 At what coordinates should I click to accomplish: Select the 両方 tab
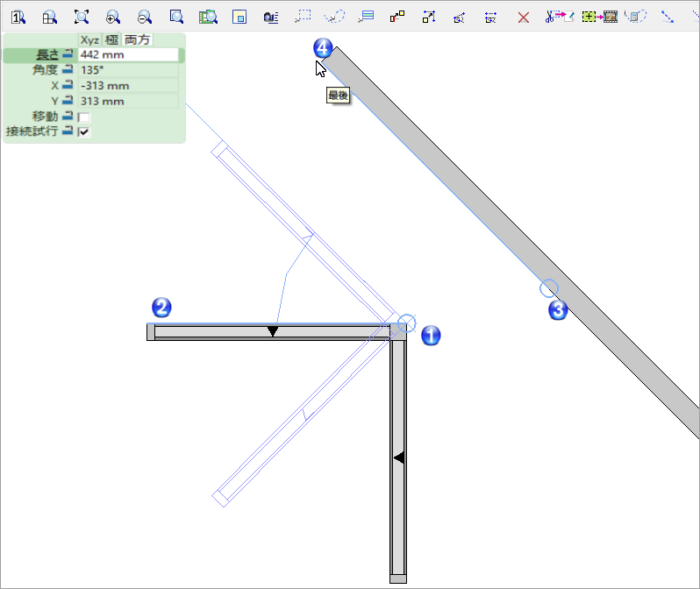click(137, 40)
